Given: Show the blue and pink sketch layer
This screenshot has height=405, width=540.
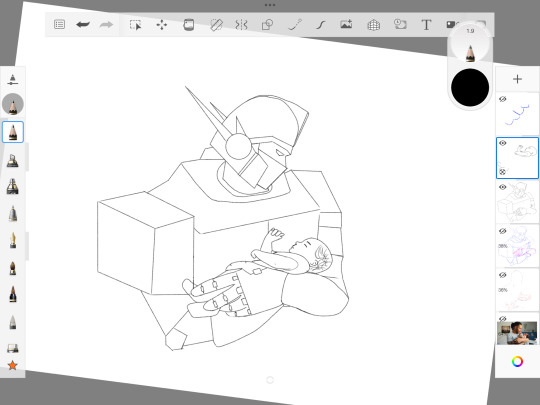Looking at the screenshot, I should tap(502, 231).
